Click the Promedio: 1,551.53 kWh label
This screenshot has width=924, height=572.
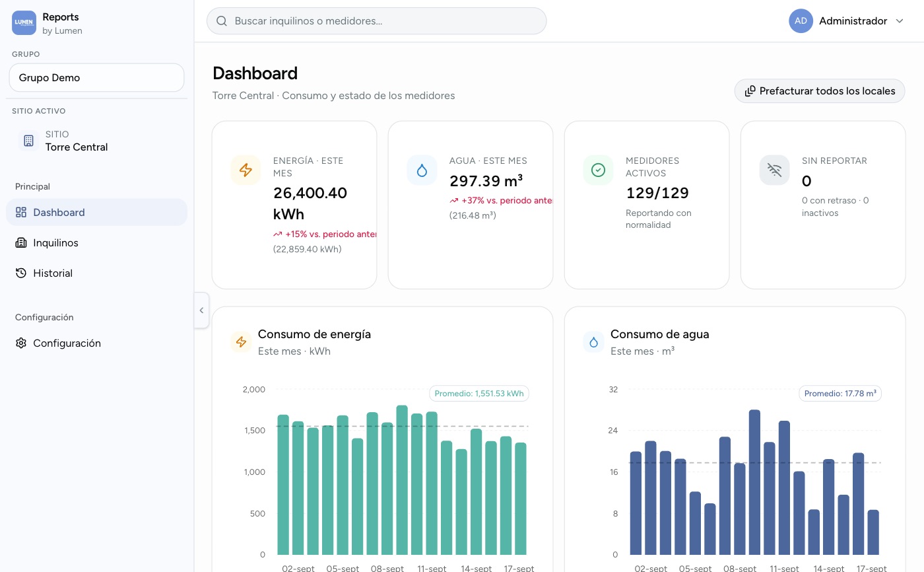479,394
